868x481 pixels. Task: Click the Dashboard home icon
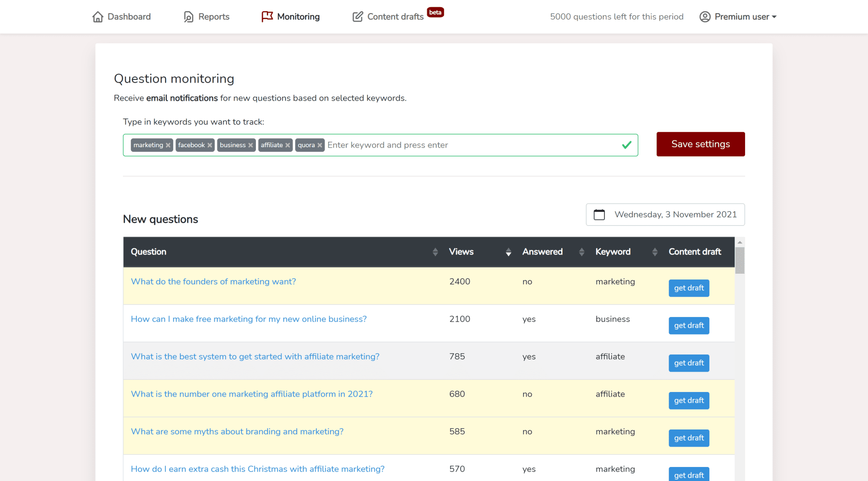click(x=98, y=17)
